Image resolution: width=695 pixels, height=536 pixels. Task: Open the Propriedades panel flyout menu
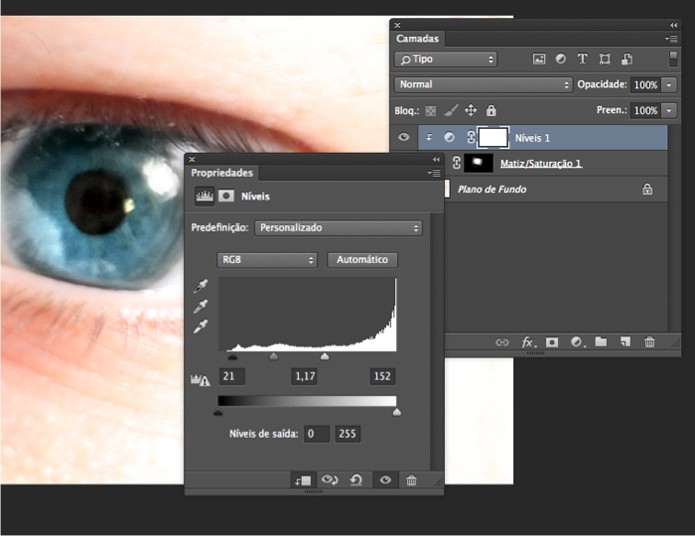click(435, 173)
